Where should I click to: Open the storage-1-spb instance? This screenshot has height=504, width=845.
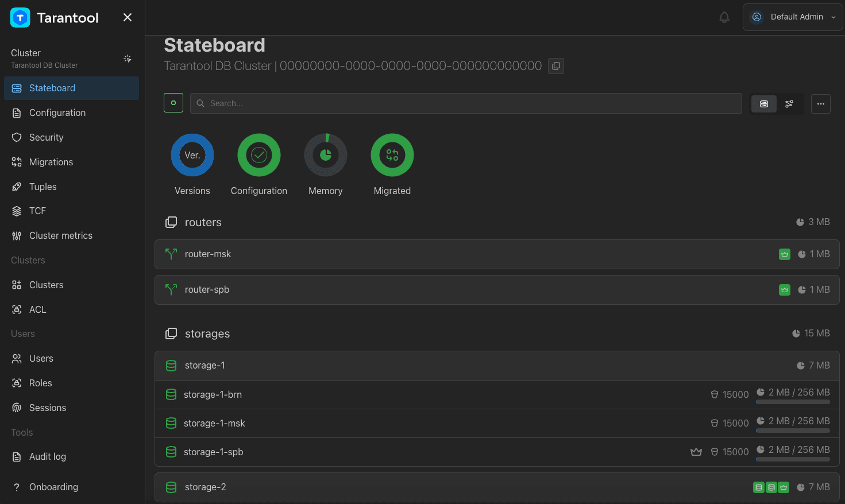pyautogui.click(x=497, y=452)
